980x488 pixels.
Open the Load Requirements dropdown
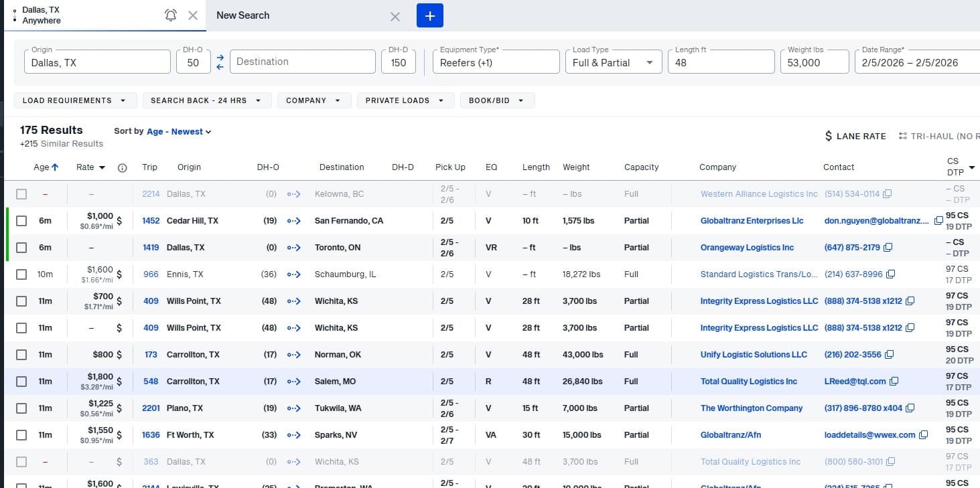coord(75,100)
